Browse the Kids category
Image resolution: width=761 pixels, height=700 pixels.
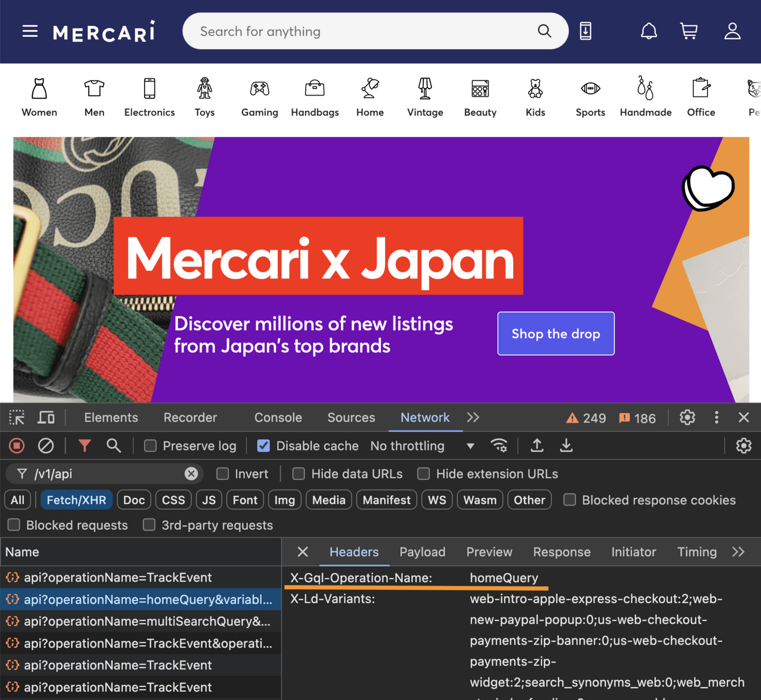tap(535, 97)
